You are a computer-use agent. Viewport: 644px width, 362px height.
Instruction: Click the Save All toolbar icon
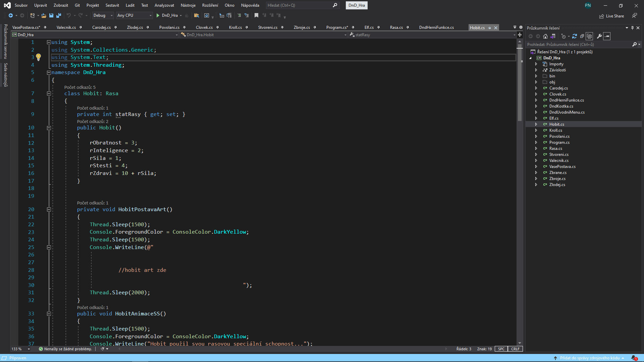[x=59, y=15]
